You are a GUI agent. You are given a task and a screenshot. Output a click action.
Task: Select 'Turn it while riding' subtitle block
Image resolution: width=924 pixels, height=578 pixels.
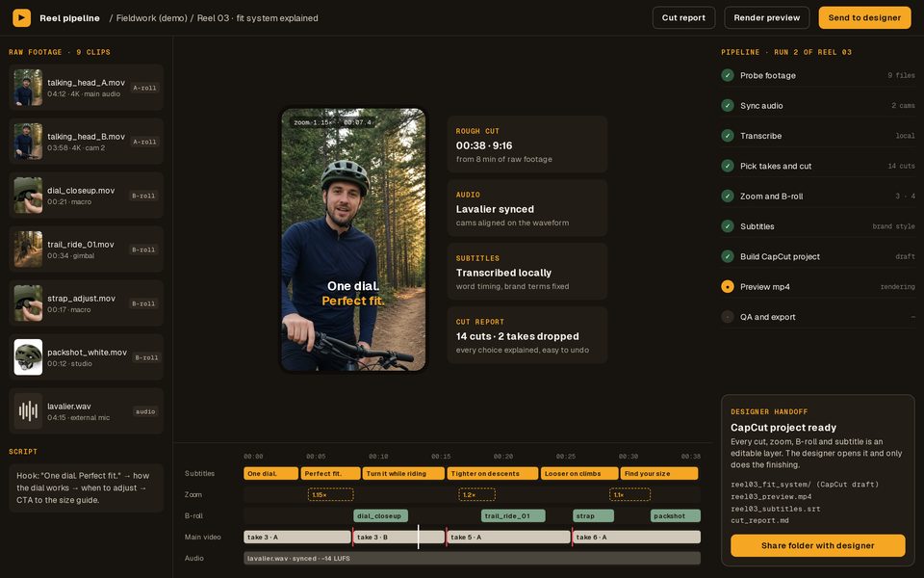(403, 474)
